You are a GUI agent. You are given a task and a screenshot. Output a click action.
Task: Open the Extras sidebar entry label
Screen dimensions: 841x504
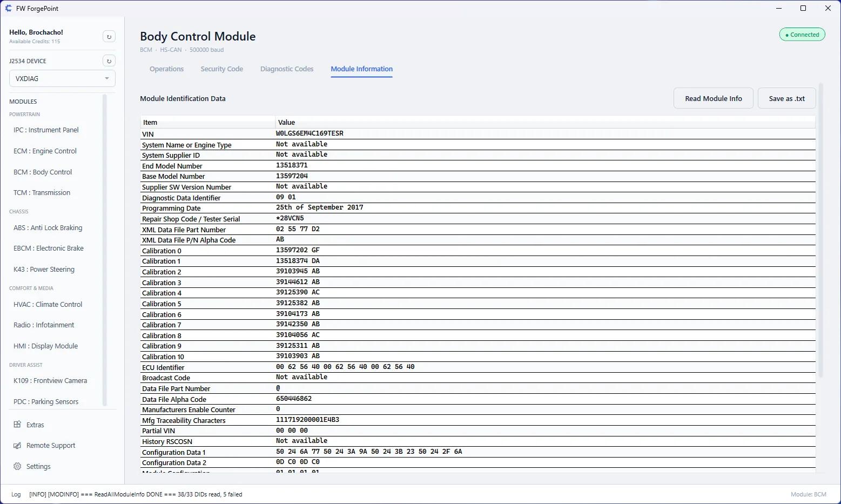pos(35,425)
